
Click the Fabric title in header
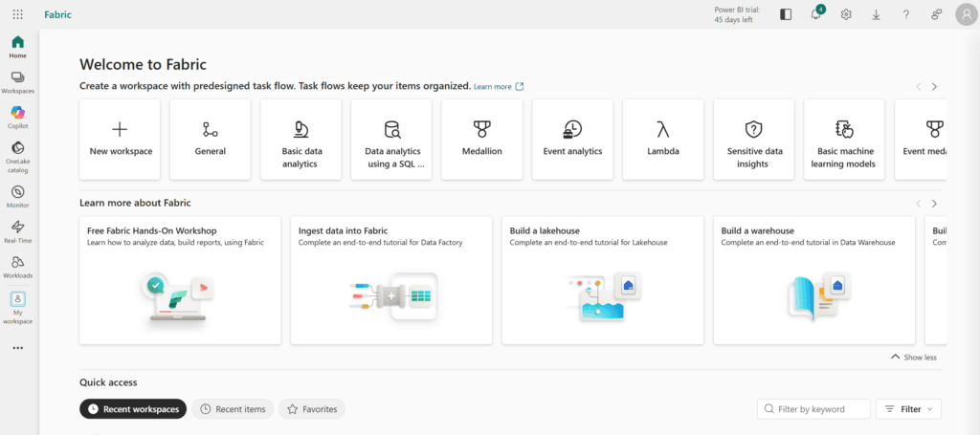[58, 14]
